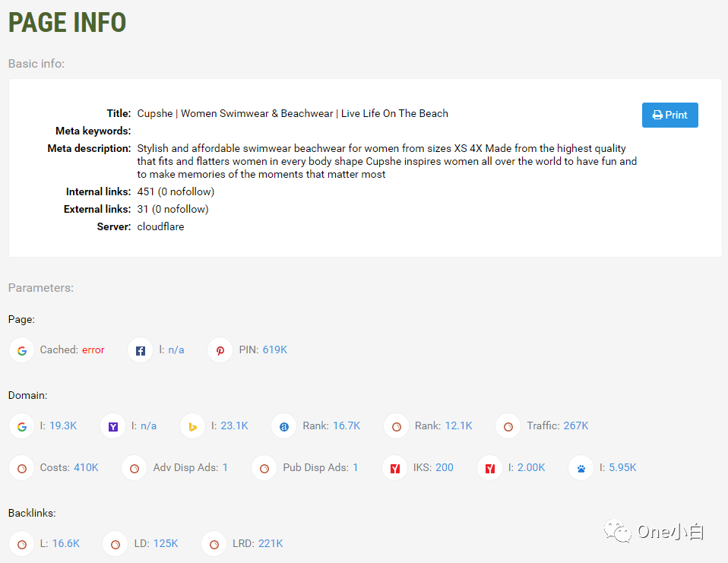Screen dimensions: 728x563
Task: Open Yahoo index n/a link
Action: pyautogui.click(x=149, y=425)
